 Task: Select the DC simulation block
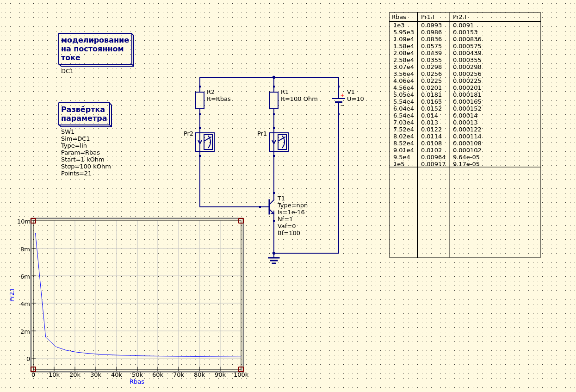coord(95,49)
